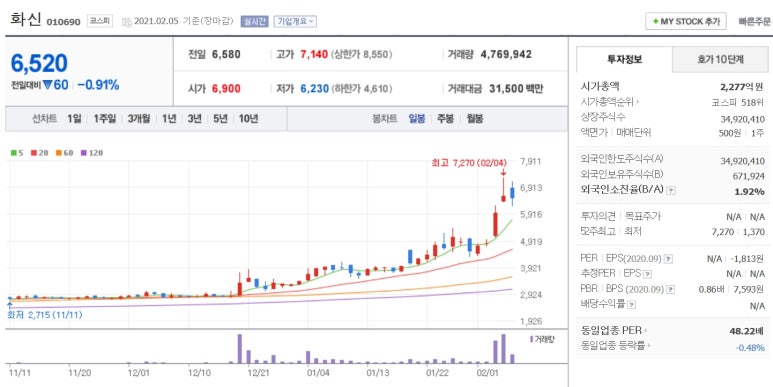Select the 1주일 line chart period
The height and width of the screenshot is (387, 773).
point(105,119)
